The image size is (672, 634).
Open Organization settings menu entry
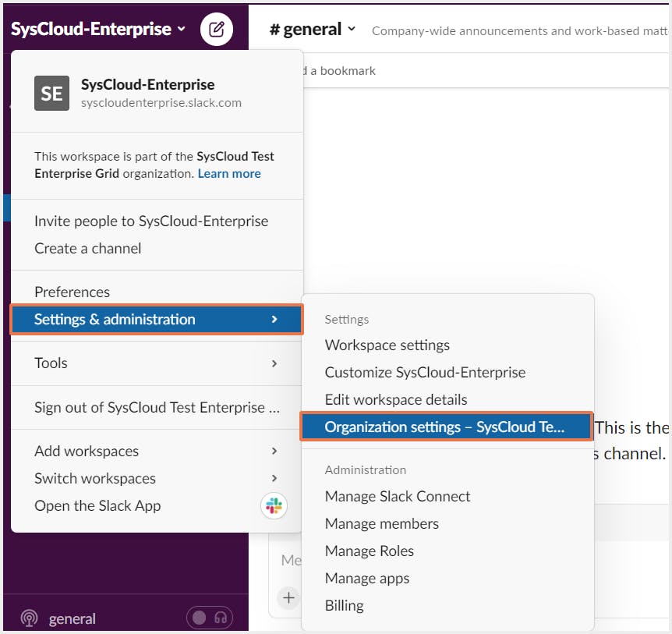tap(446, 427)
